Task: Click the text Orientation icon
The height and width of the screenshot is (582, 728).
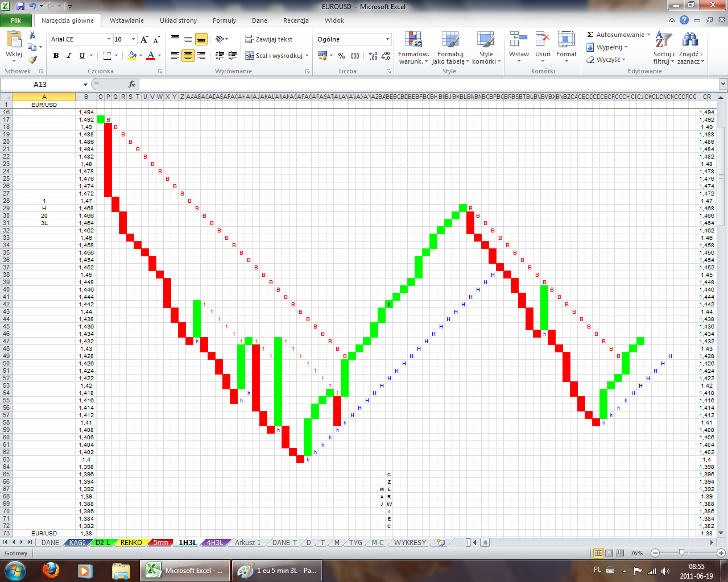Action: [220, 39]
